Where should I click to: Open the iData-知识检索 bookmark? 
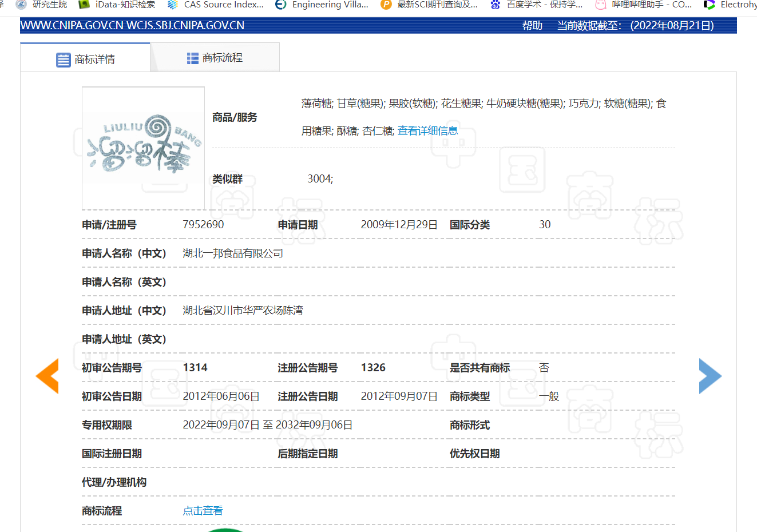pyautogui.click(x=117, y=5)
